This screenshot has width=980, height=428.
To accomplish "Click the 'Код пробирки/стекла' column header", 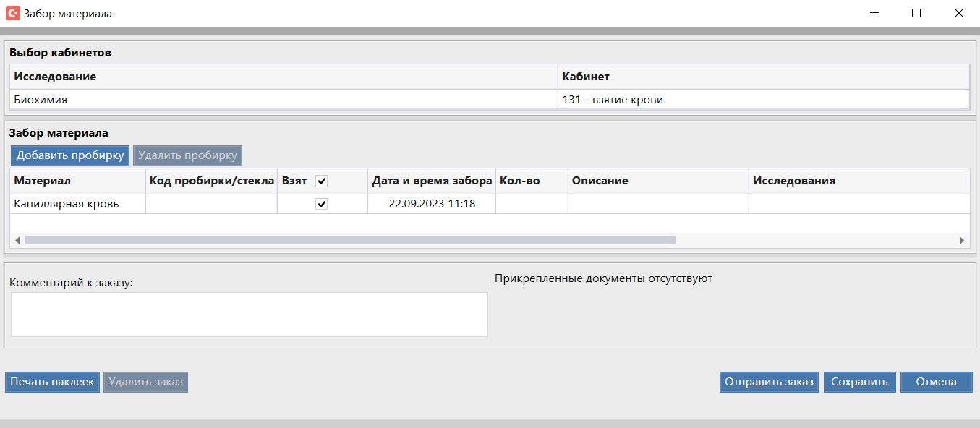I will coord(211,181).
